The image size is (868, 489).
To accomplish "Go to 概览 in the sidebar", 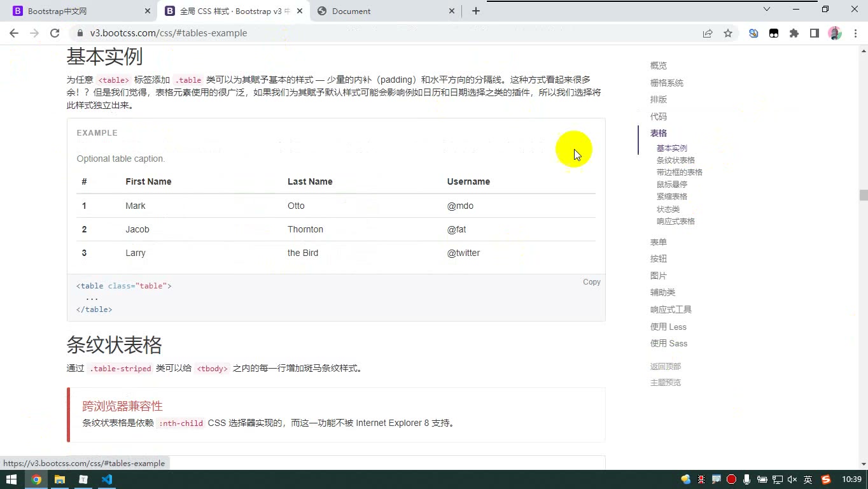I will (659, 66).
